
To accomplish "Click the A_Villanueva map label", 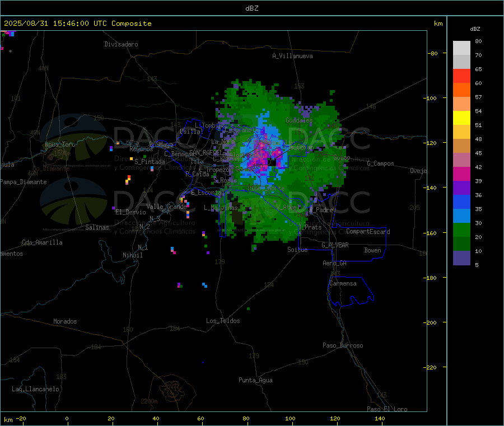I will [x=292, y=56].
